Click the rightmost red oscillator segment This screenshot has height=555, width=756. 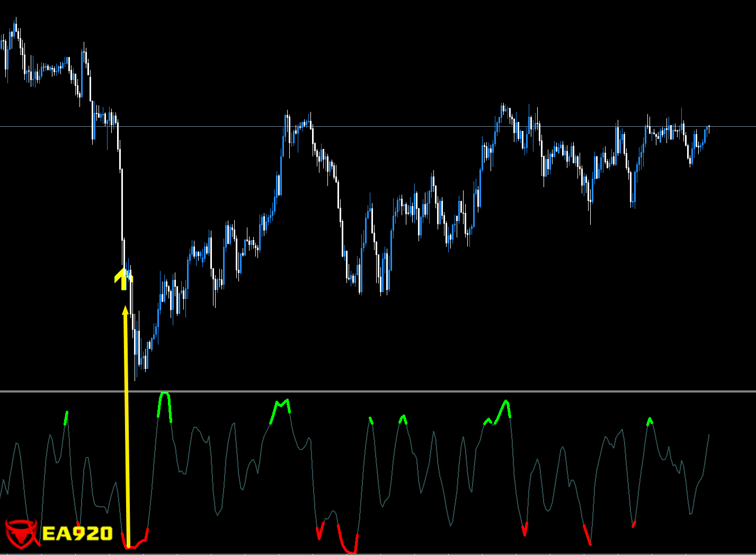point(634,524)
